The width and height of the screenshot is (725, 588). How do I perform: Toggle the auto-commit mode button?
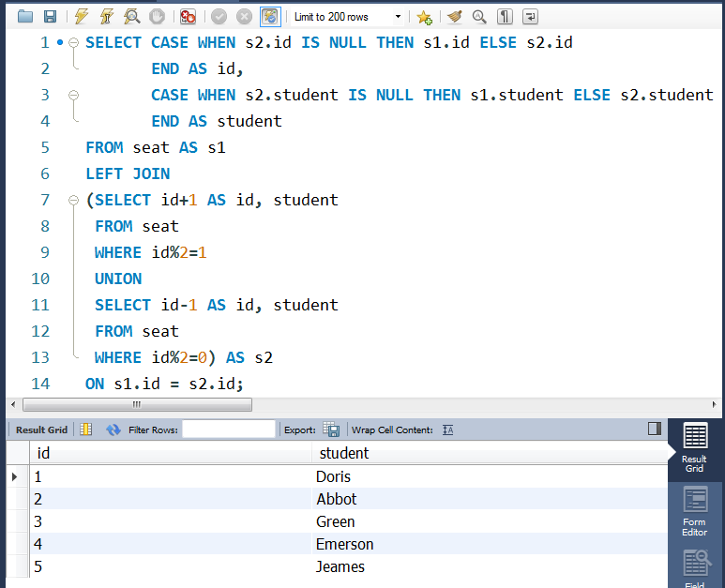pyautogui.click(x=270, y=17)
